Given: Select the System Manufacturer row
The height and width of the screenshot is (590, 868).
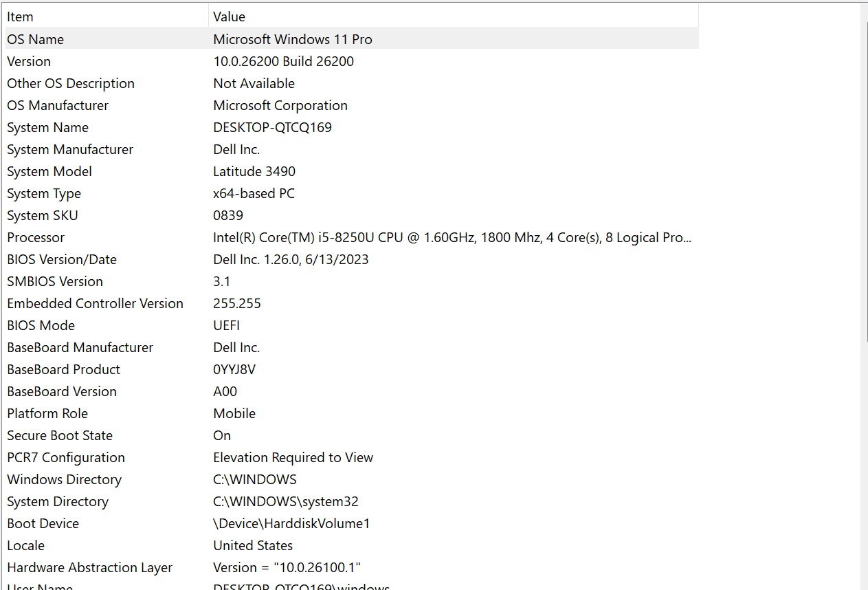Looking at the screenshot, I should (x=351, y=149).
